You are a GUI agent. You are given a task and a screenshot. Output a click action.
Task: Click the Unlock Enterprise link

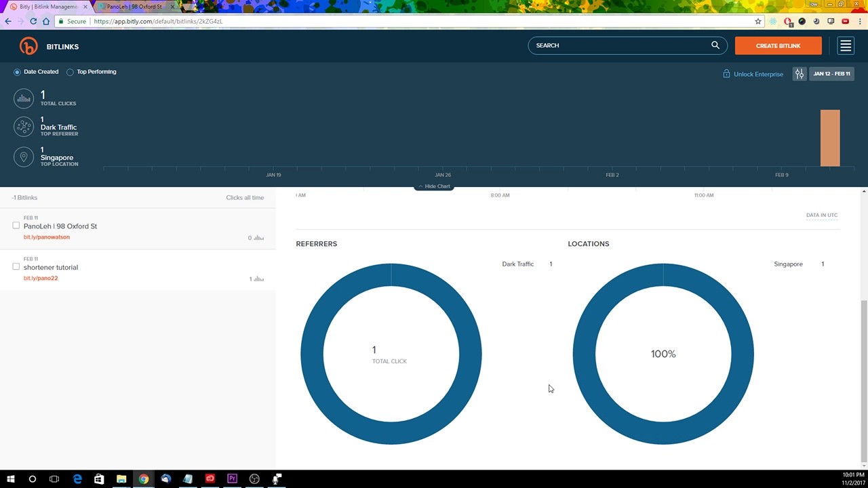[x=758, y=74]
